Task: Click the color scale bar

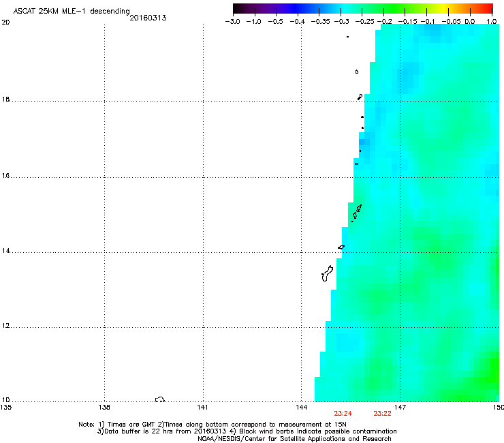Action: point(363,8)
